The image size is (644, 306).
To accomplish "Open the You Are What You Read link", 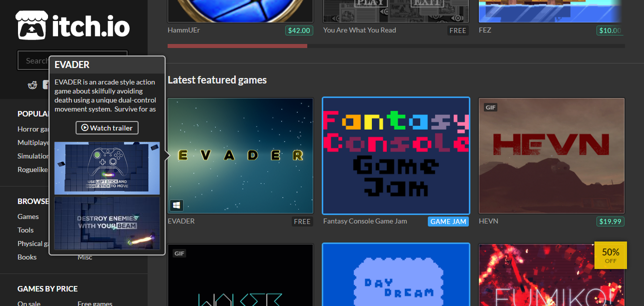I will [359, 30].
